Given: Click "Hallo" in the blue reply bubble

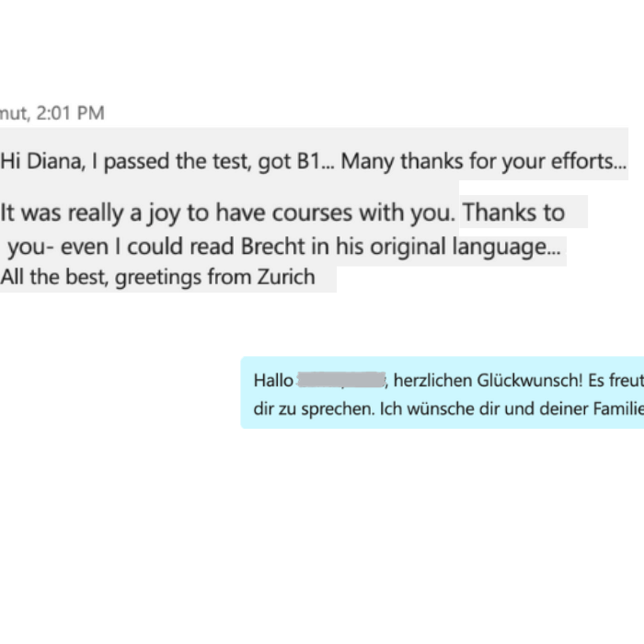Looking at the screenshot, I should [x=273, y=380].
